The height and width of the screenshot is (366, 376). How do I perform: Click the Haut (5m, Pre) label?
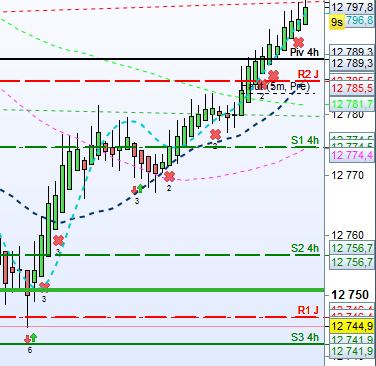276,86
